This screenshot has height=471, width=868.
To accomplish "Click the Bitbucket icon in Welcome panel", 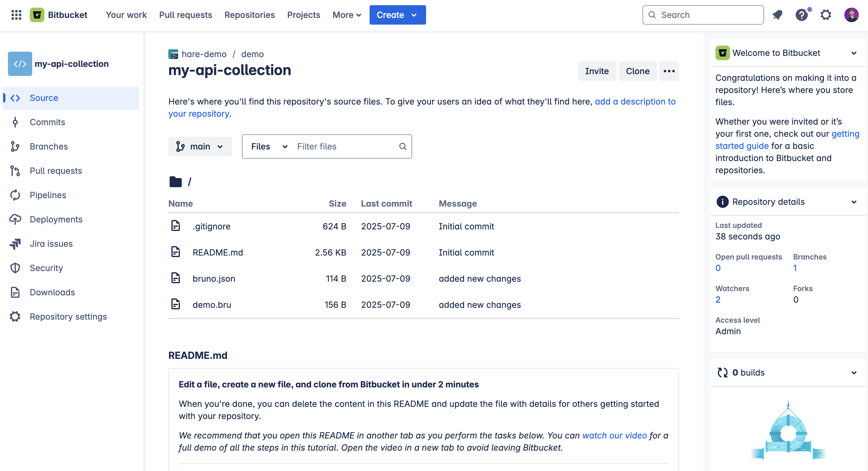I will pos(722,53).
